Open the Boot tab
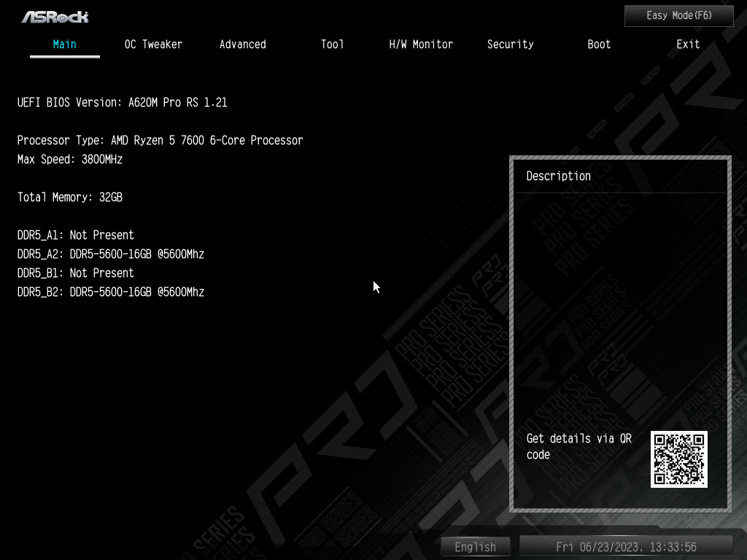Screen dimensions: 747x560 click(x=599, y=44)
